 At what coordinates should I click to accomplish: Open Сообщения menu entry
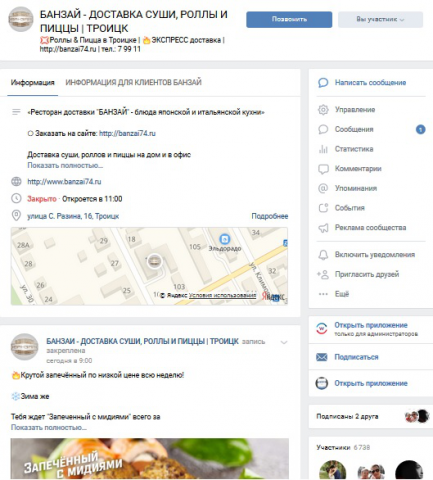[x=354, y=129]
